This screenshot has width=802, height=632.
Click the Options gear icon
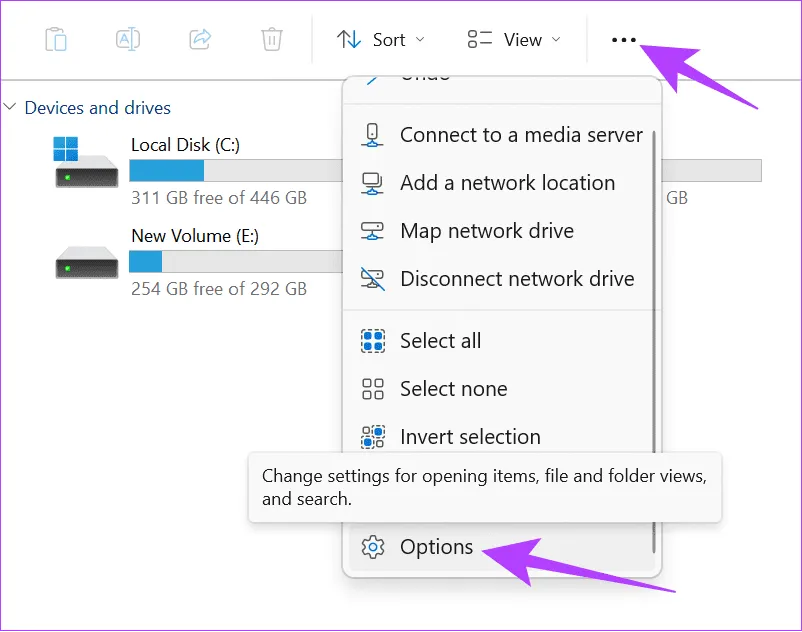(x=372, y=547)
